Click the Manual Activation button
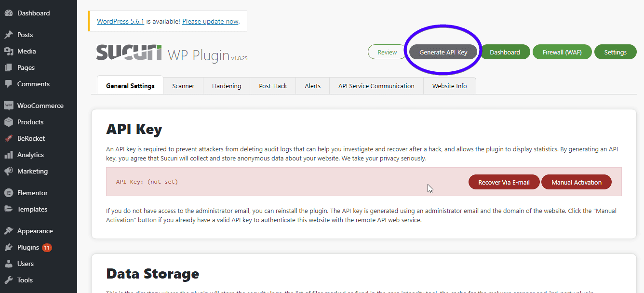 tap(577, 182)
